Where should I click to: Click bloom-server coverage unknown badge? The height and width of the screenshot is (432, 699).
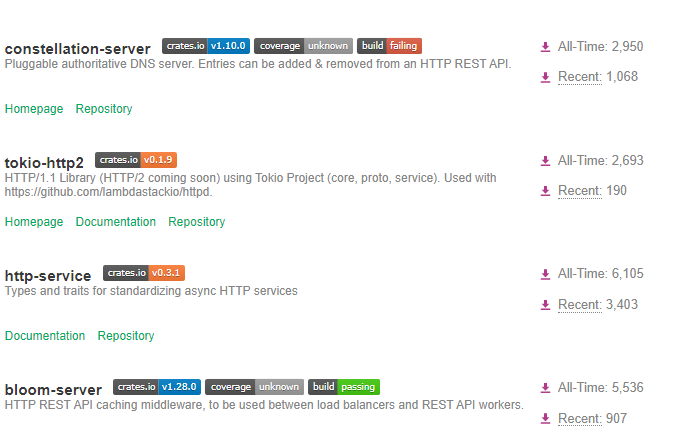[x=255, y=387]
